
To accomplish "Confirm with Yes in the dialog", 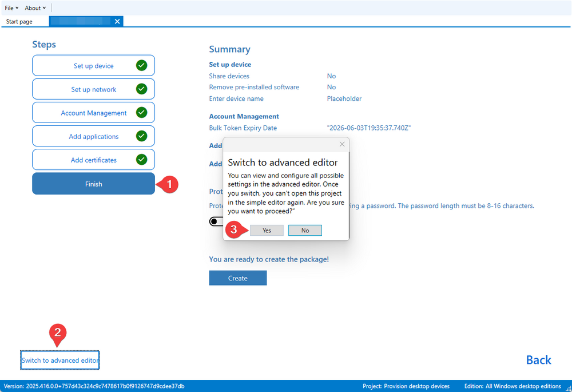I will click(267, 230).
